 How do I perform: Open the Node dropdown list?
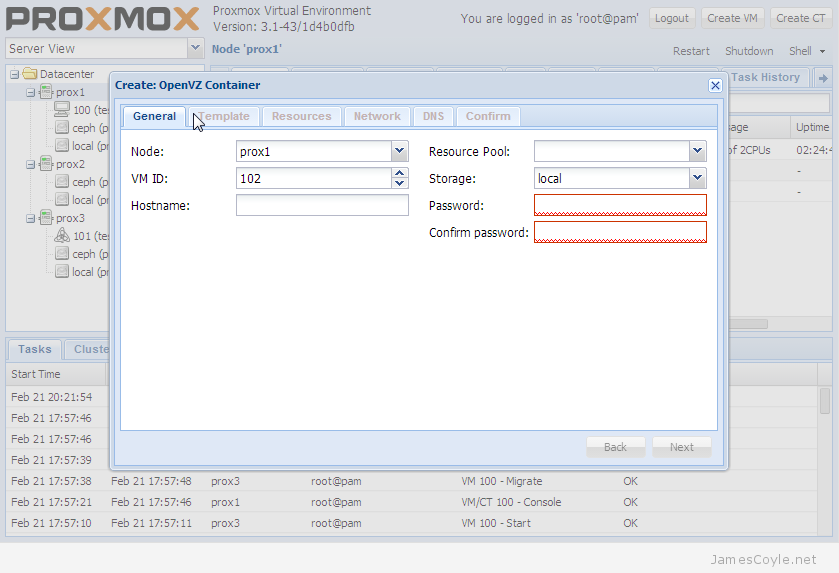tap(399, 151)
